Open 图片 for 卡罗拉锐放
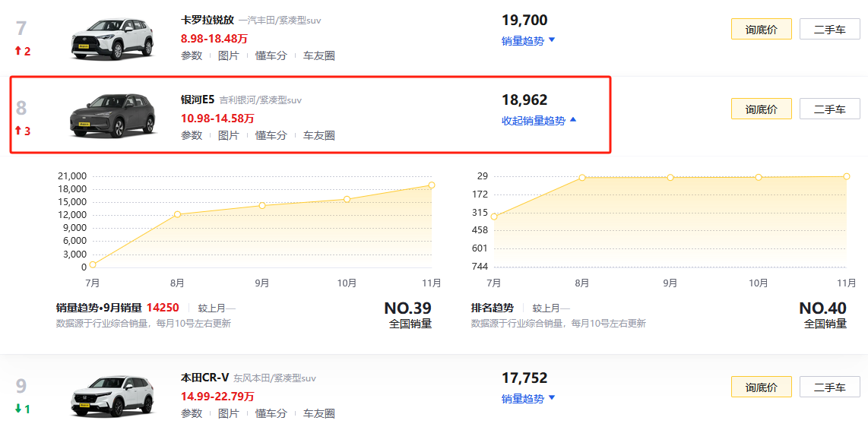Viewport: 868px width, 430px height. tap(229, 56)
